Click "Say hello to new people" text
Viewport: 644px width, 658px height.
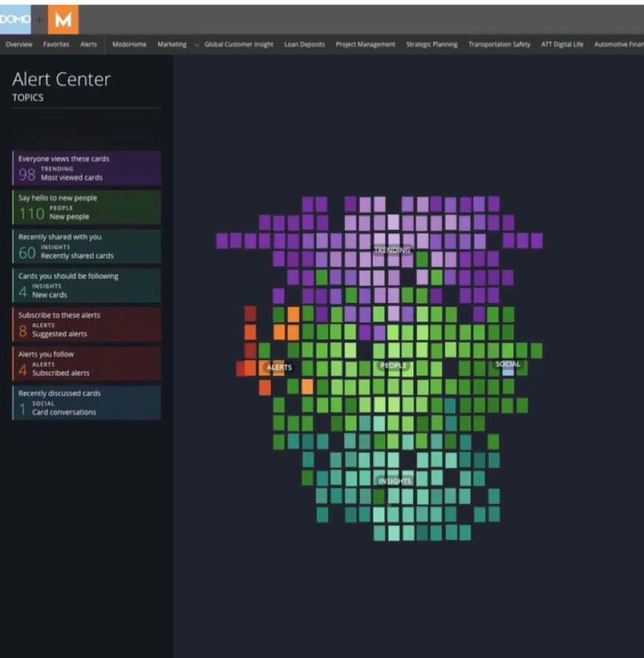pyautogui.click(x=58, y=198)
